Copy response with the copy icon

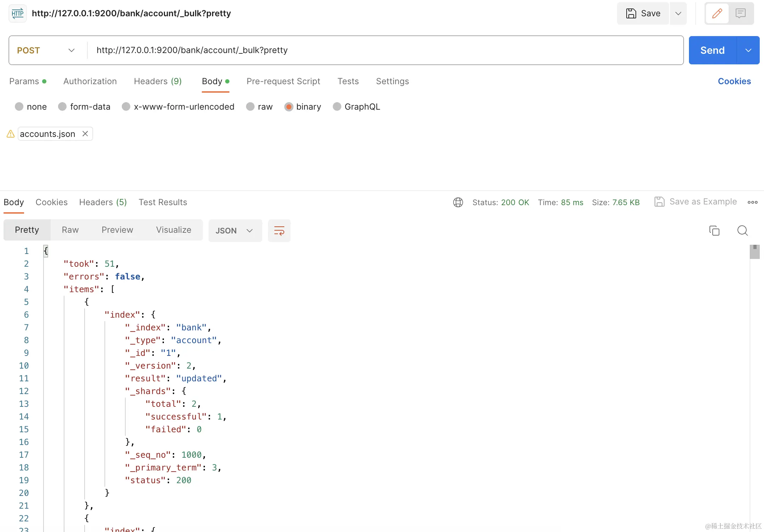(x=714, y=231)
